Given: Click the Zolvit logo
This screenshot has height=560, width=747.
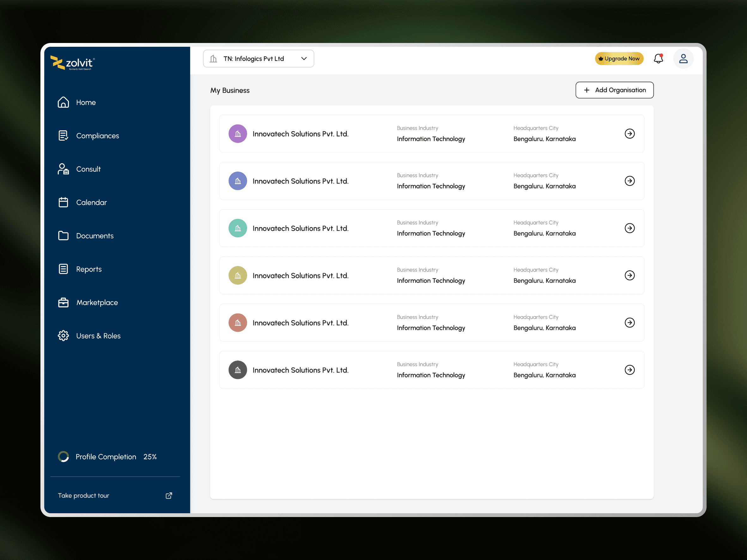Looking at the screenshot, I should (x=73, y=63).
